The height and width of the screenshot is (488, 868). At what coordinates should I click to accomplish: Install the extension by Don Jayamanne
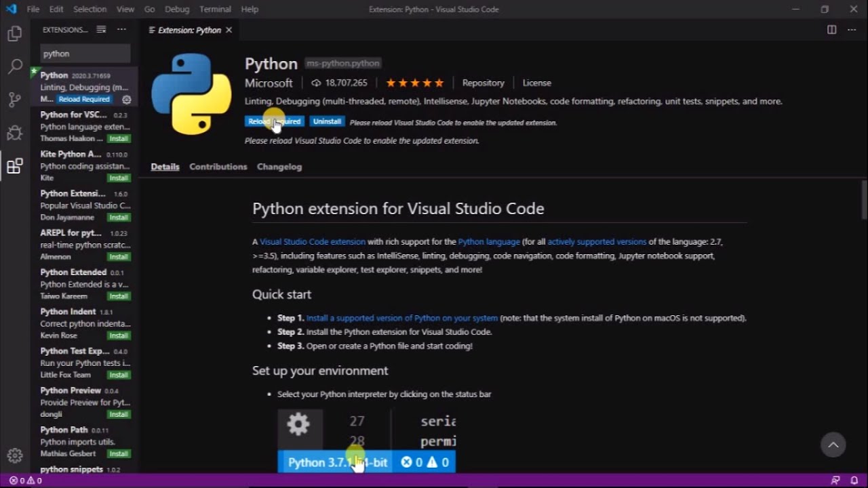(x=119, y=218)
